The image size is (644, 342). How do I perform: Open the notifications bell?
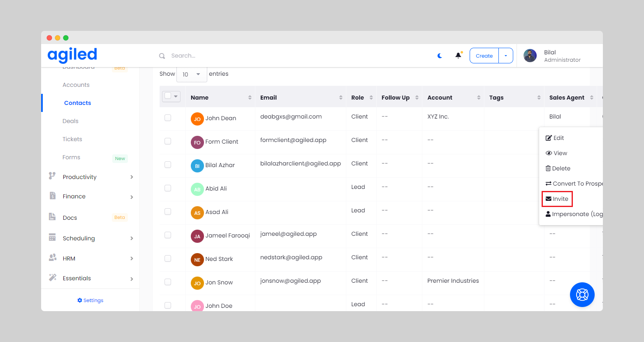458,56
